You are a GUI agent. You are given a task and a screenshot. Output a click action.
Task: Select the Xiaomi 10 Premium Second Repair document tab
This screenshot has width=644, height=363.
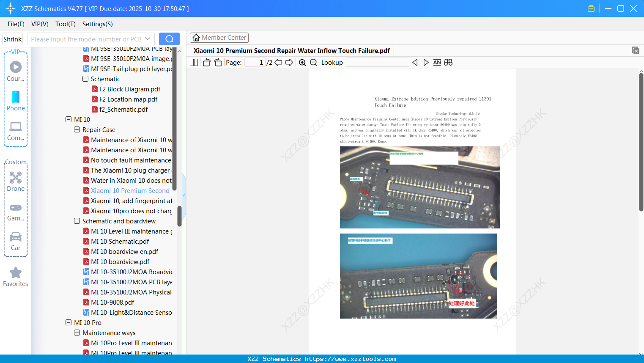(292, 51)
